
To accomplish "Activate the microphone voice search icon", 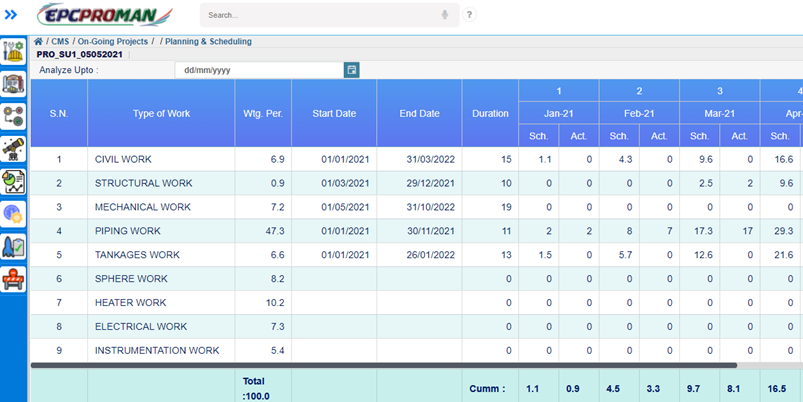I will point(445,15).
